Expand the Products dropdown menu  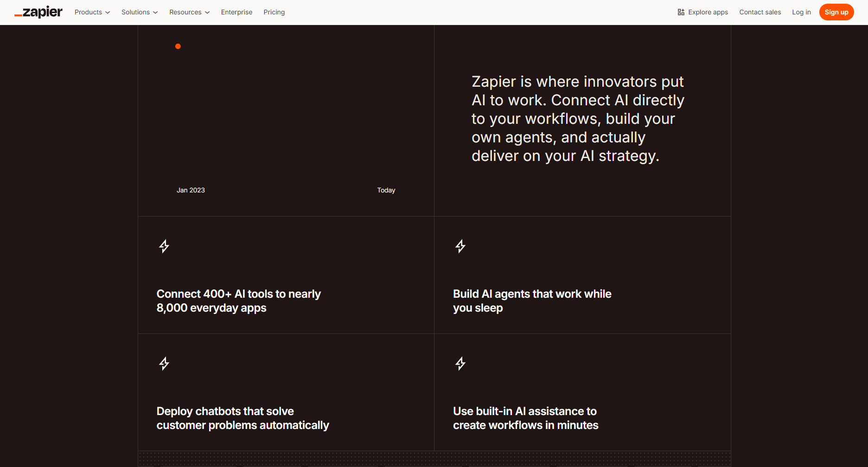(92, 12)
